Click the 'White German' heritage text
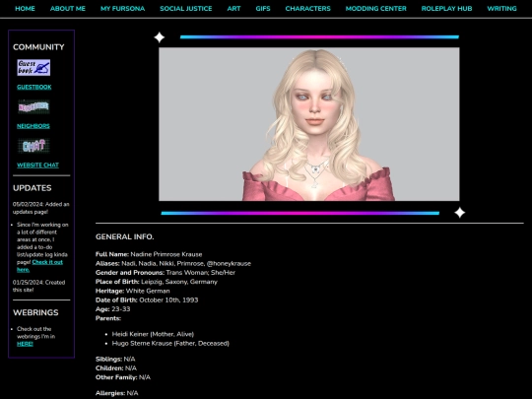Screen dimensions: 532x399 click(x=148, y=291)
